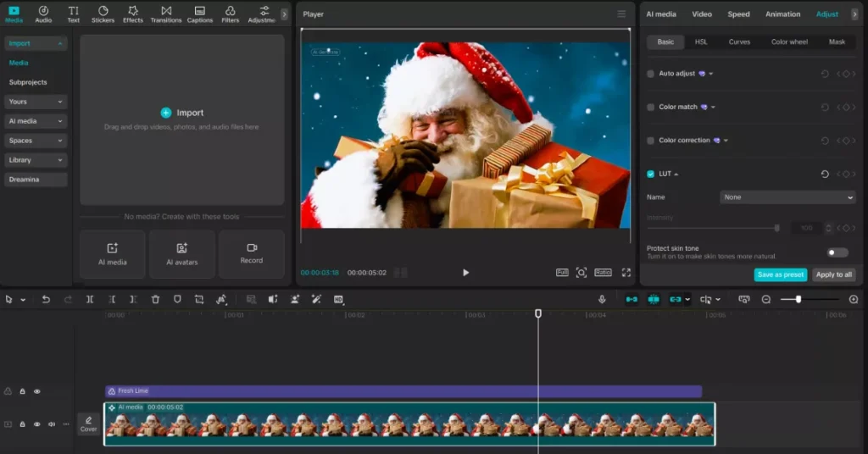This screenshot has height=454, width=868.
Task: Open the Filters tab
Action: coord(231,14)
